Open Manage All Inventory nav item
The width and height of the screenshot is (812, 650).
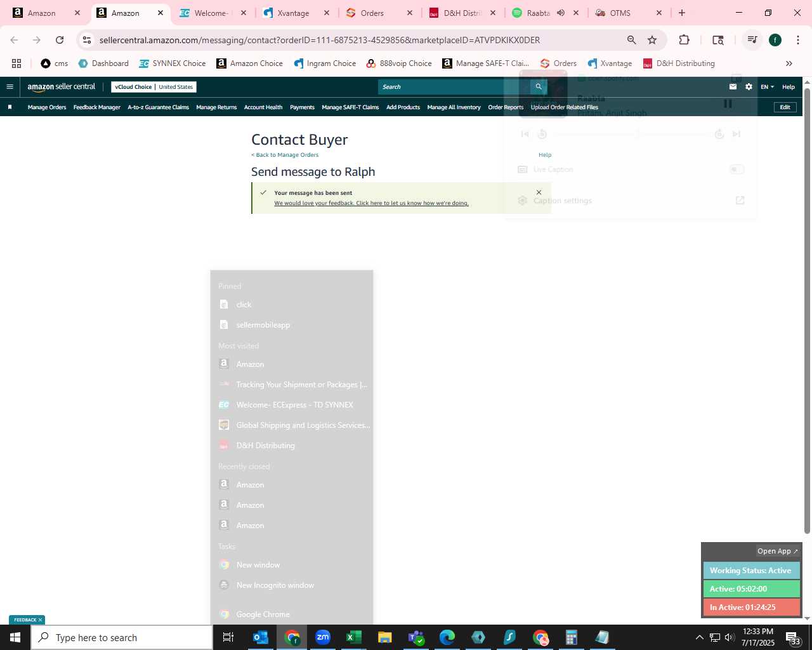click(454, 107)
